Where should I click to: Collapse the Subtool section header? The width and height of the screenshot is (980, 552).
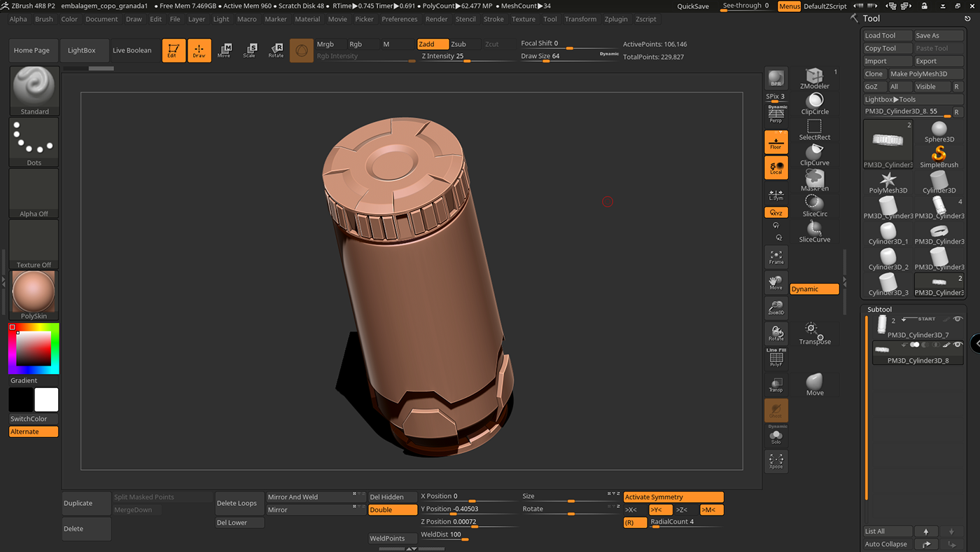pyautogui.click(x=879, y=309)
